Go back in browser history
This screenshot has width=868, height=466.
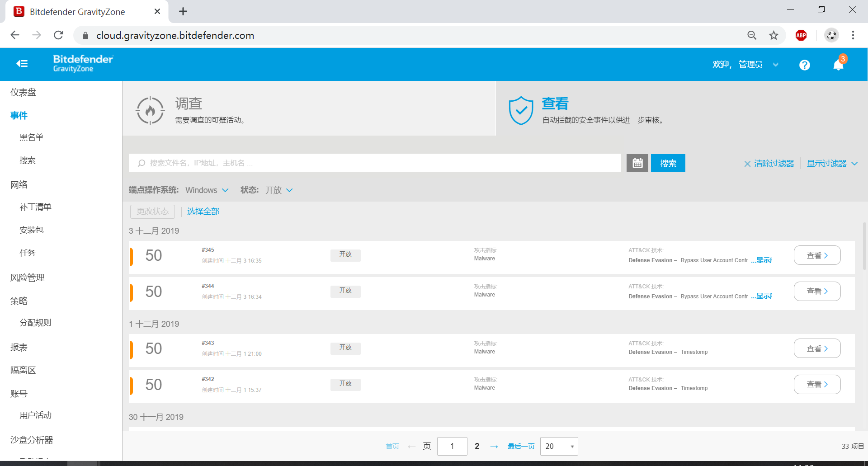tap(15, 35)
